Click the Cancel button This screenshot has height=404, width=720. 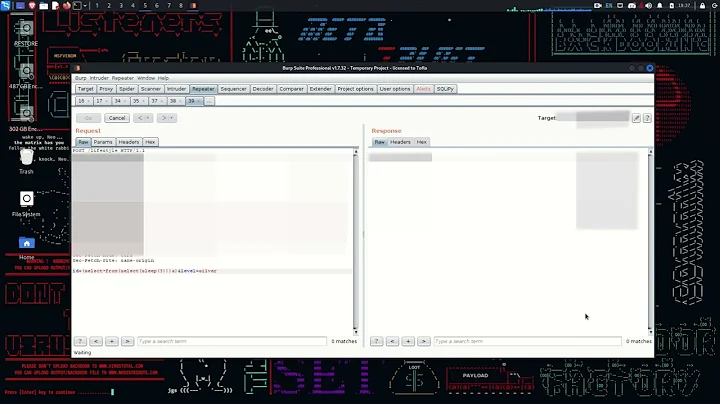tap(117, 118)
